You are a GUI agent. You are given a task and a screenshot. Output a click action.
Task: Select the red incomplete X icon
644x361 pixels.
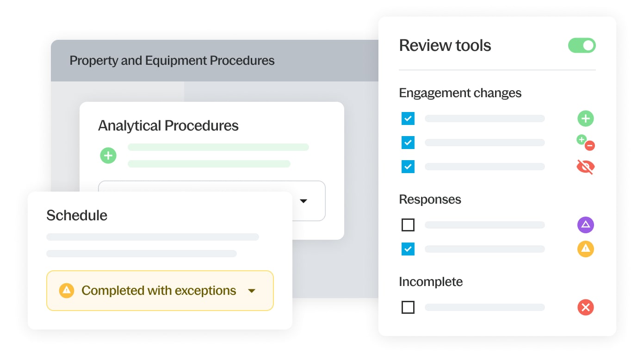585,307
